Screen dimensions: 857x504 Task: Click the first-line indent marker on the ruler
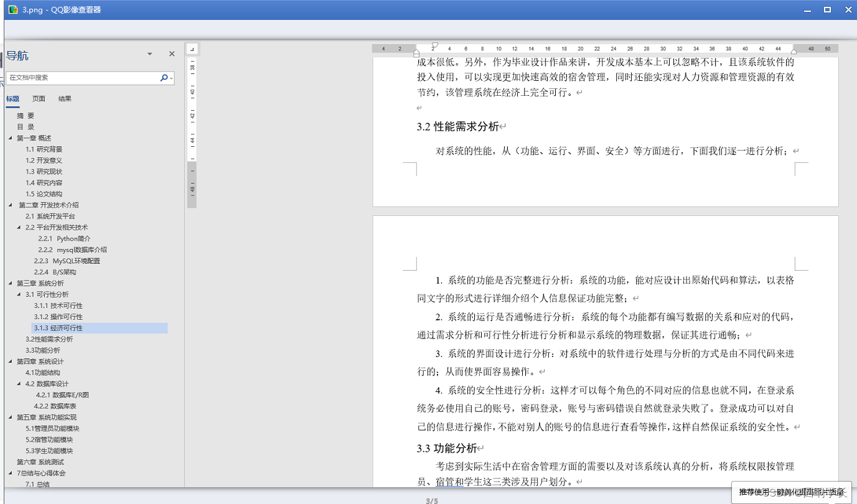(x=434, y=45)
